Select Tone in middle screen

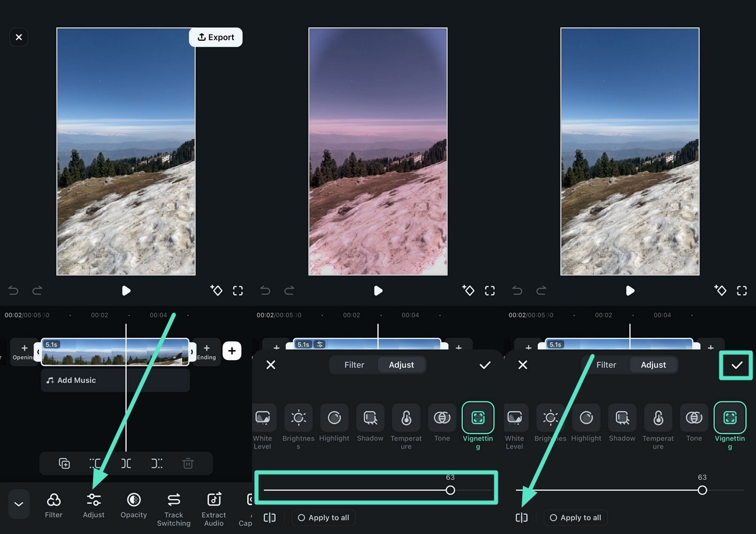442,423
